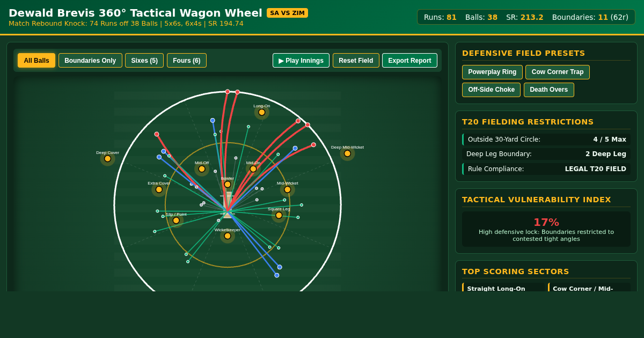Switch to Boundaries Only filter

point(90,61)
